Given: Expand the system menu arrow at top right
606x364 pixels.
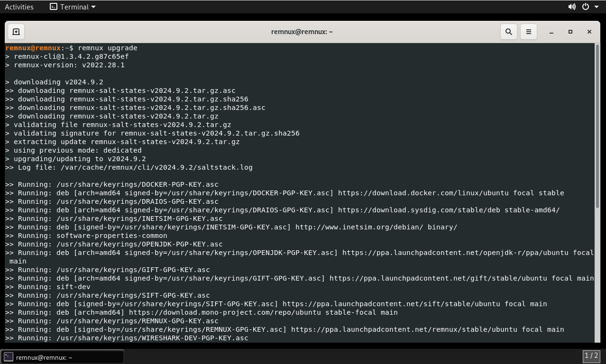Looking at the screenshot, I should click(596, 7).
